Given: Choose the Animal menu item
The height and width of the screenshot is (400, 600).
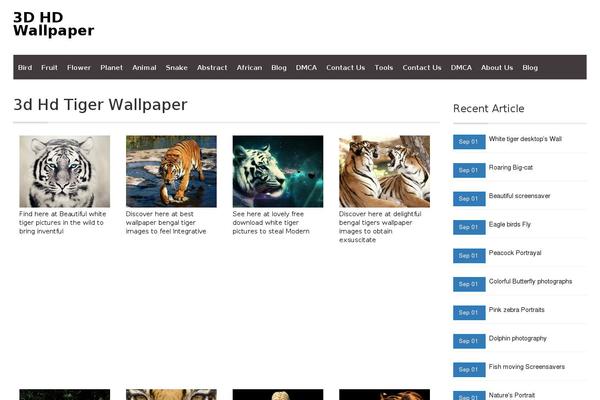Looking at the screenshot, I should coord(144,68).
